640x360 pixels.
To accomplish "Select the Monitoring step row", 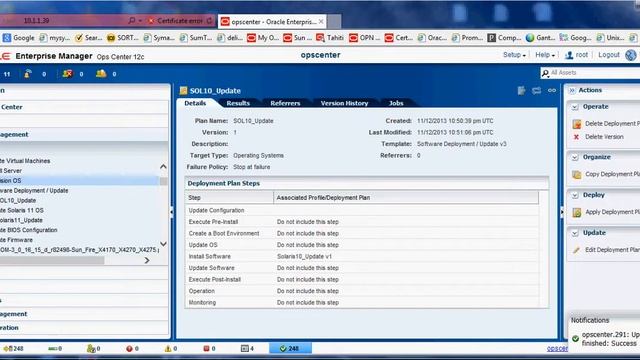I will coord(362,302).
